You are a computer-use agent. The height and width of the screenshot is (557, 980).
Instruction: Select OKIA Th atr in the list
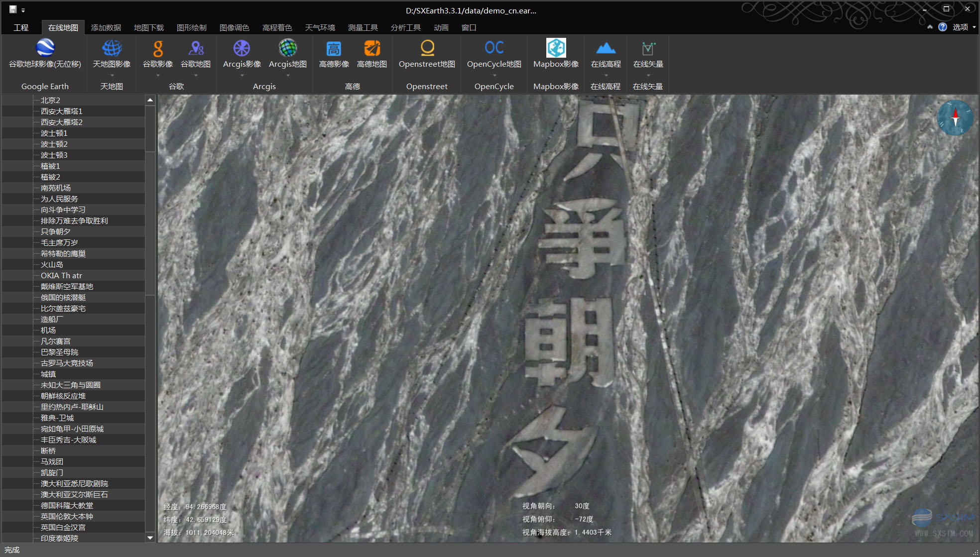point(61,275)
